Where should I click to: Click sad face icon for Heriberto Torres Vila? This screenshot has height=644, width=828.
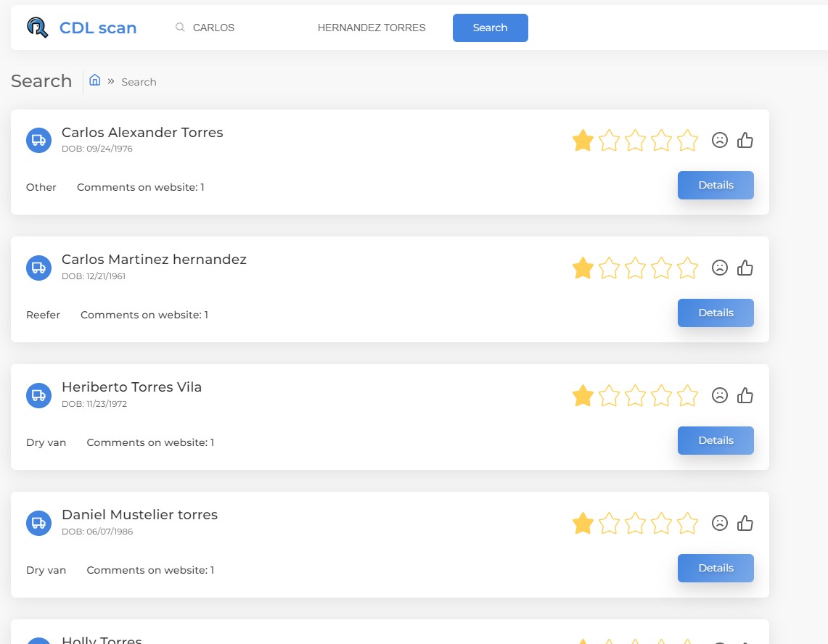coord(720,395)
